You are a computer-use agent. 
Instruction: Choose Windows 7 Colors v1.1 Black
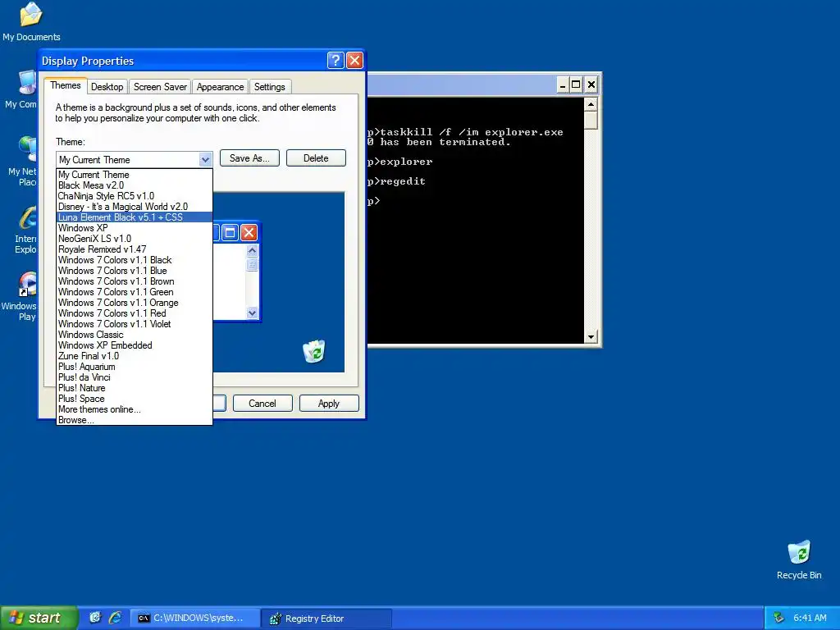coord(135,260)
